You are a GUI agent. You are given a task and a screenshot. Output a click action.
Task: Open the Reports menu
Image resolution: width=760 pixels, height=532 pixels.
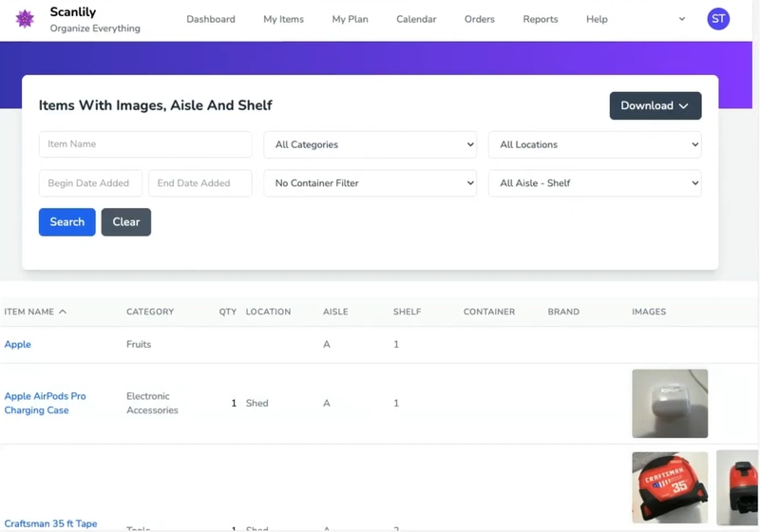coord(541,19)
